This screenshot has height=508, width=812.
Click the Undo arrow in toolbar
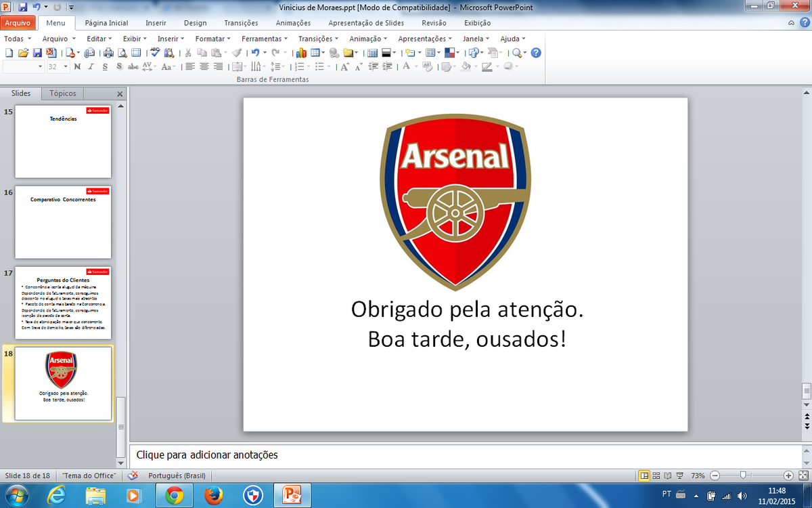click(x=255, y=53)
